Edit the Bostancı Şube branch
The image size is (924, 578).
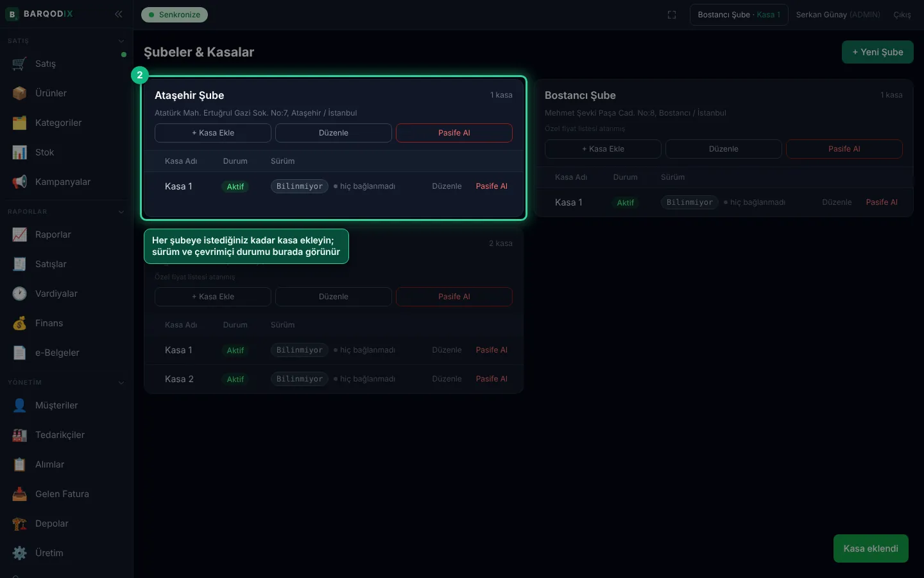[x=724, y=149]
